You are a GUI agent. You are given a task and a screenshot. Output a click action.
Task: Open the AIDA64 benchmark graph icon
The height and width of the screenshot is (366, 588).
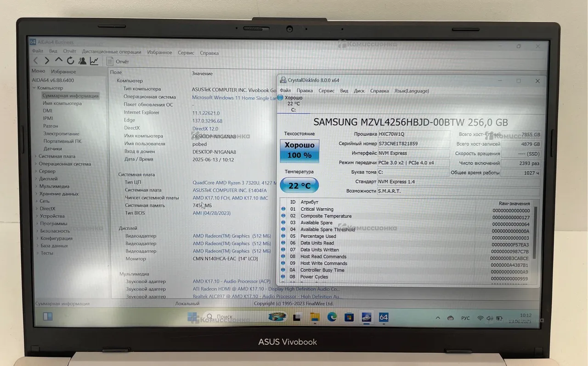click(x=94, y=61)
